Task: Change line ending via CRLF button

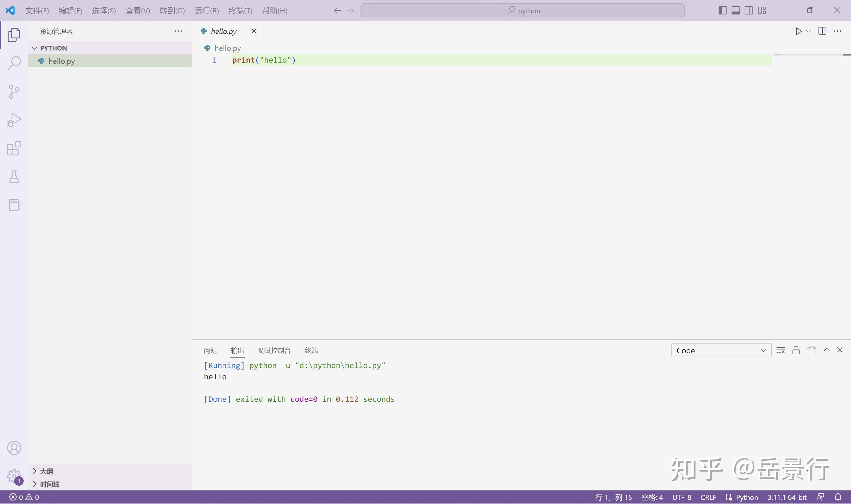Action: tap(708, 497)
